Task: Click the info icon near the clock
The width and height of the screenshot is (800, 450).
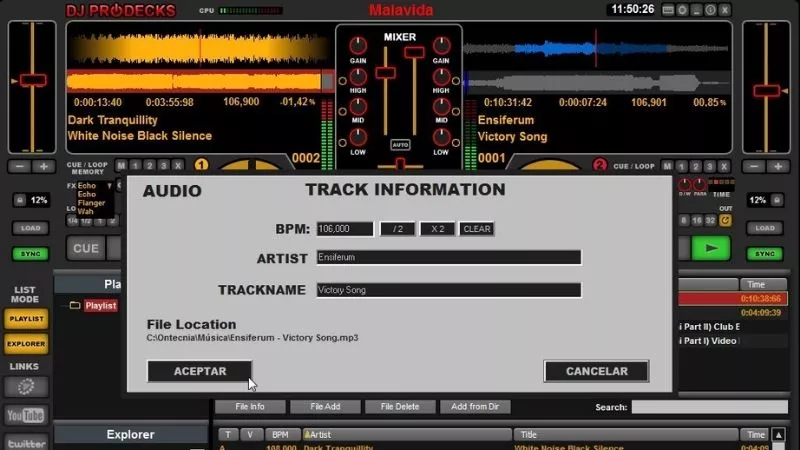Action: coord(710,10)
